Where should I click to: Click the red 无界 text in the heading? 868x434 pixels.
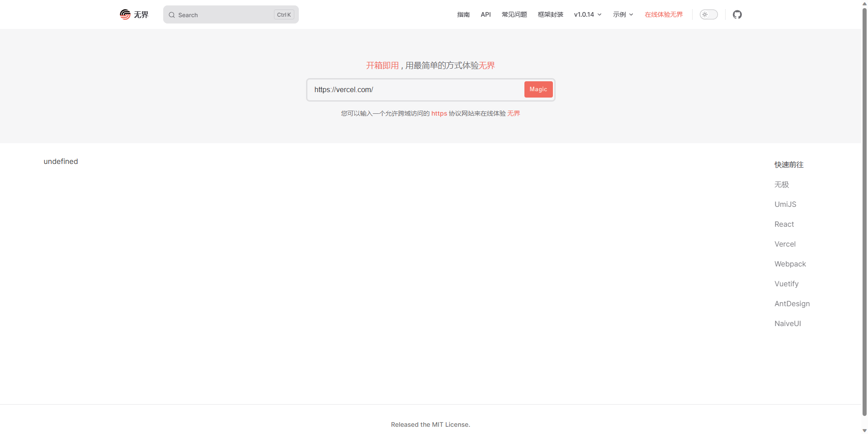pyautogui.click(x=487, y=65)
